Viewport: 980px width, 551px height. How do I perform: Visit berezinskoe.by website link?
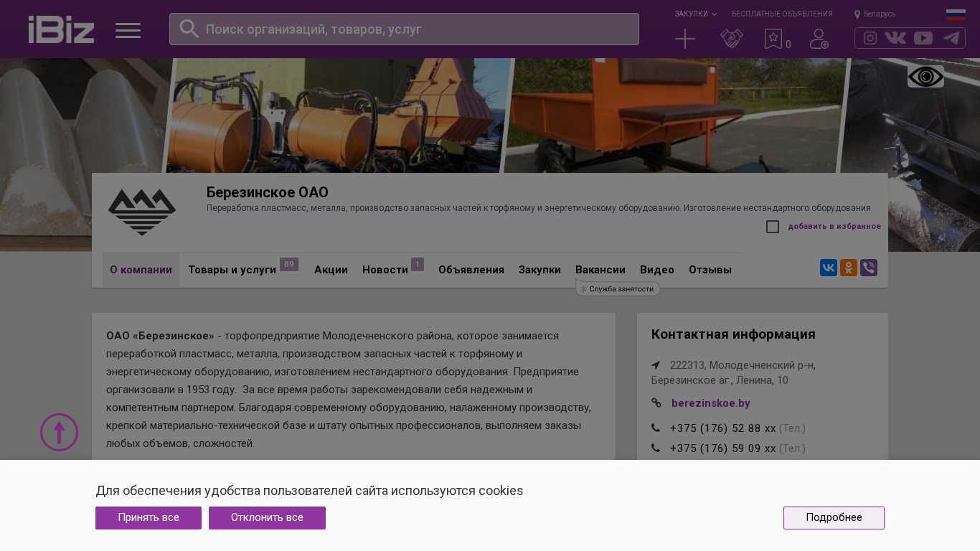pyautogui.click(x=711, y=403)
